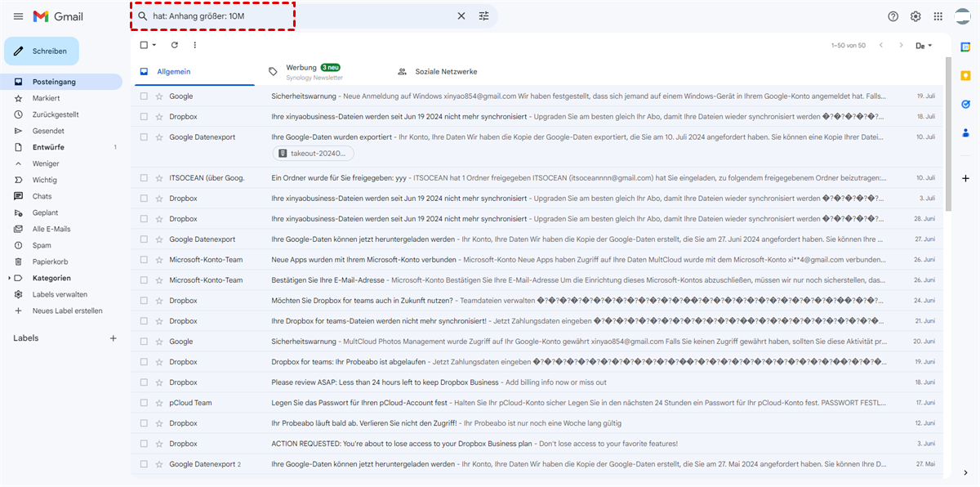This screenshot has width=980, height=487.
Task: Click Labels verwalten
Action: point(61,294)
